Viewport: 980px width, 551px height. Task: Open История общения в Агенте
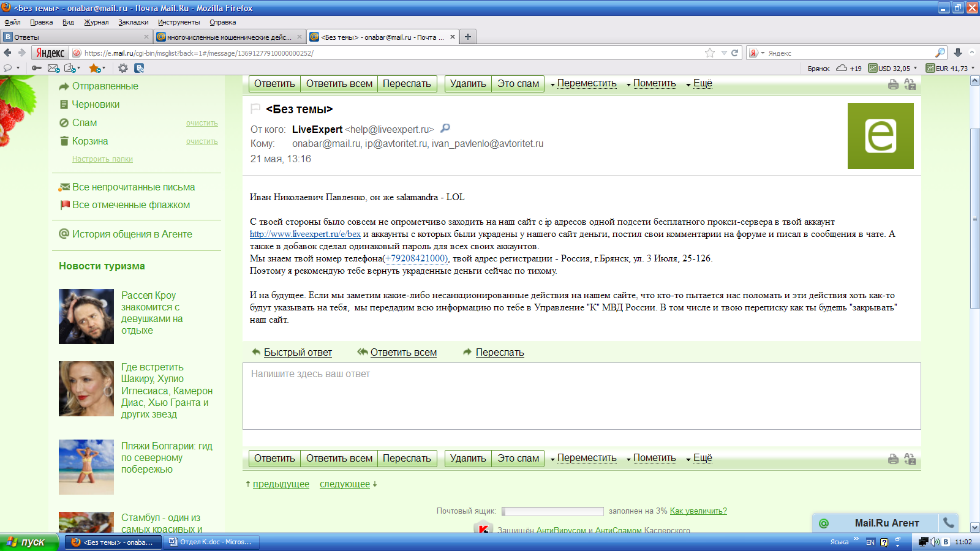coord(132,234)
